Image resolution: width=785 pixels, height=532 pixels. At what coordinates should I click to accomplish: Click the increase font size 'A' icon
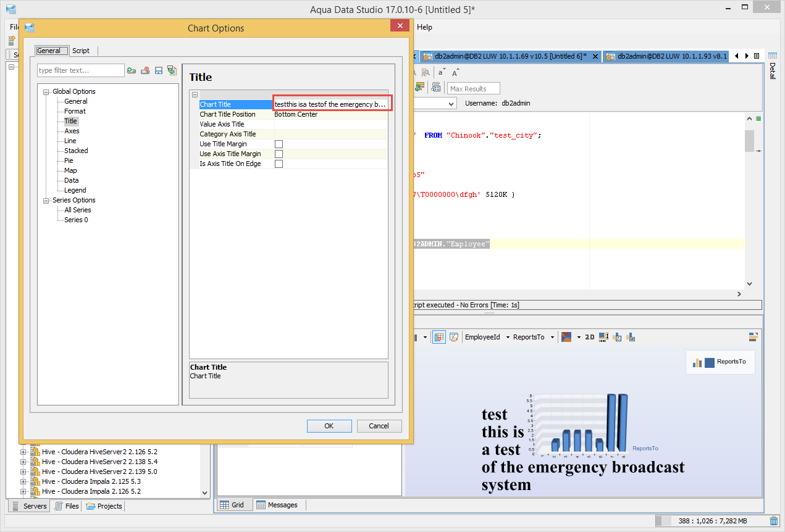(x=456, y=72)
